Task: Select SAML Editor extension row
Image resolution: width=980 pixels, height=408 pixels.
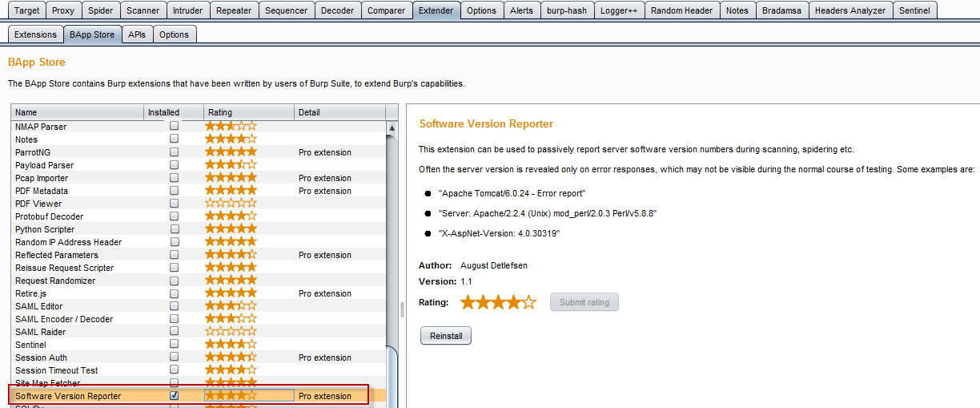Action: pos(199,305)
